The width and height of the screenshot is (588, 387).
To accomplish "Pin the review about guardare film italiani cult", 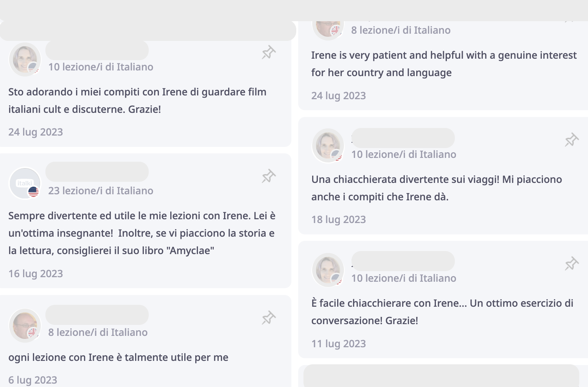I will pos(269,52).
